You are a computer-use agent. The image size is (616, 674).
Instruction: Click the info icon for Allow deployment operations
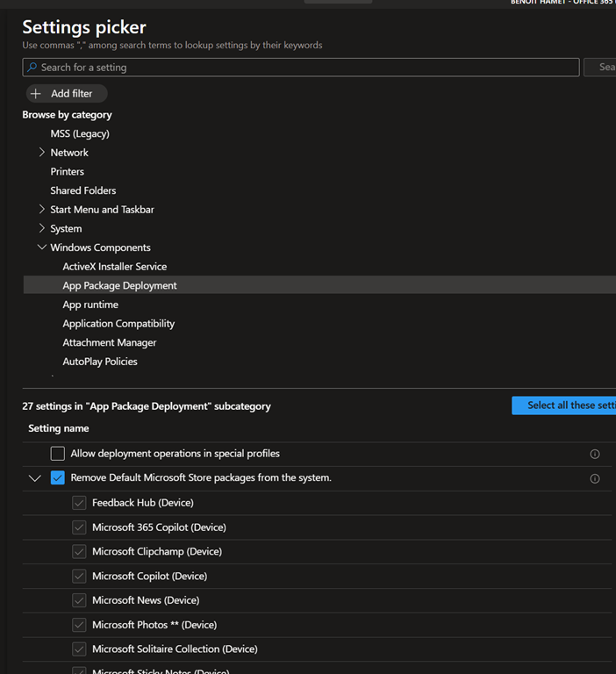595,454
